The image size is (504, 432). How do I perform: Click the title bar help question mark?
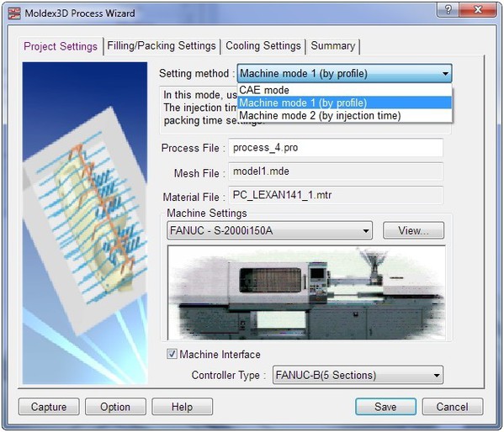point(448,9)
